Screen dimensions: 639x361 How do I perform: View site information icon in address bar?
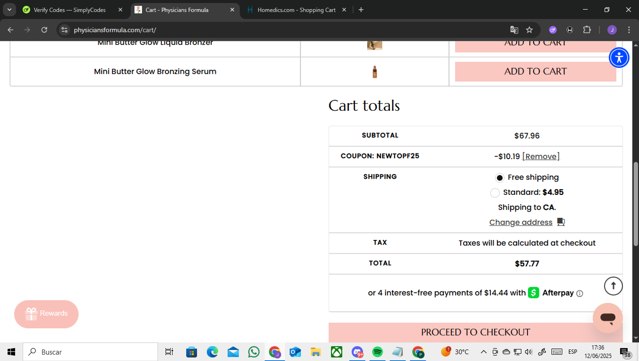click(x=64, y=30)
